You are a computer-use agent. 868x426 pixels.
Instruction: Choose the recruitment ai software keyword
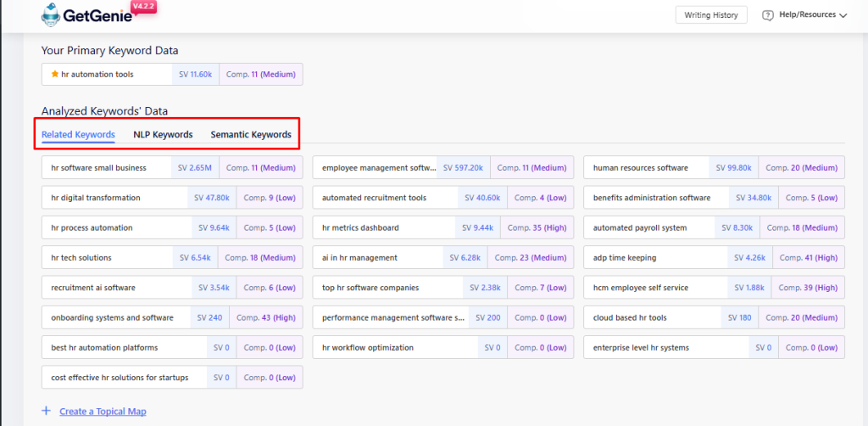pos(93,289)
